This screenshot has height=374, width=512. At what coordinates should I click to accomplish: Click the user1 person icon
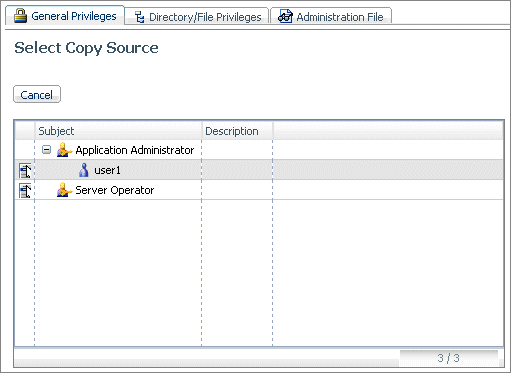click(x=84, y=170)
